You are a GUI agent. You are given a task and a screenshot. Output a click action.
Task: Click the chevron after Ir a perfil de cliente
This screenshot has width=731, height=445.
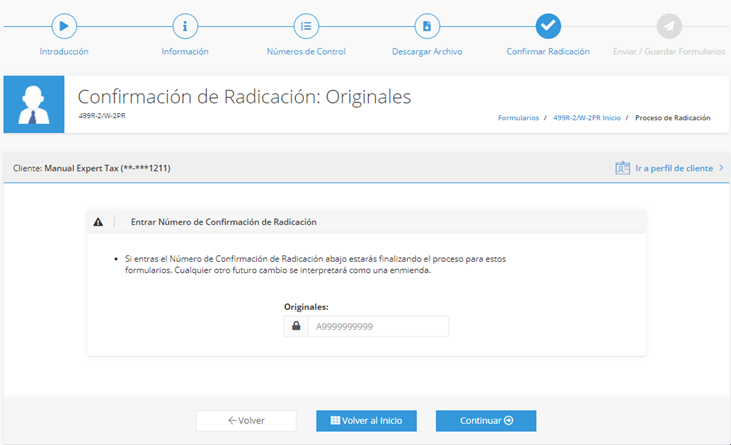[x=721, y=168]
